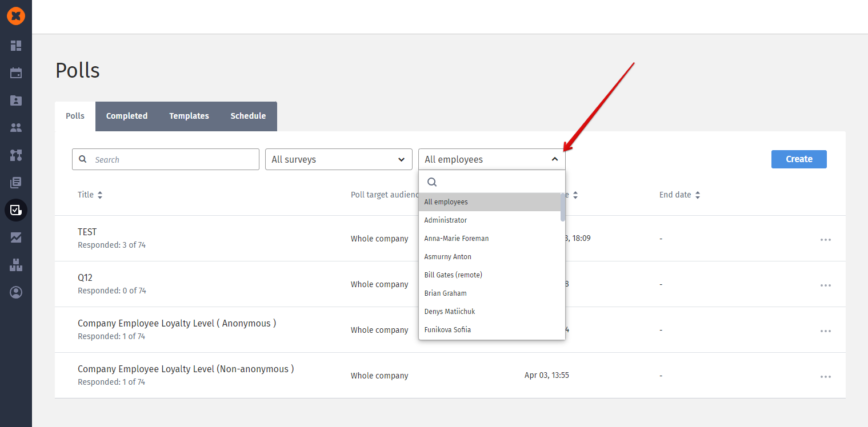Click the magnifier icon inside employee dropdown

coord(432,182)
